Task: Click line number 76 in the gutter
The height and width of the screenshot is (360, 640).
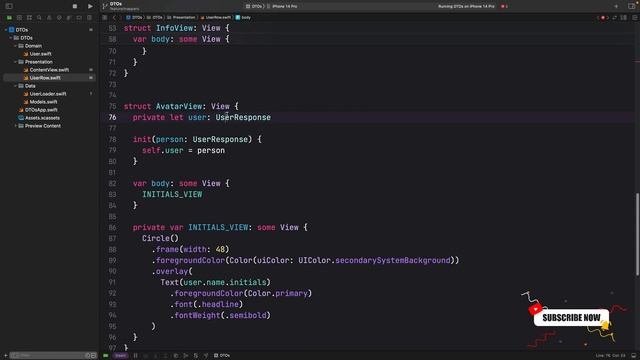Action: pos(112,117)
